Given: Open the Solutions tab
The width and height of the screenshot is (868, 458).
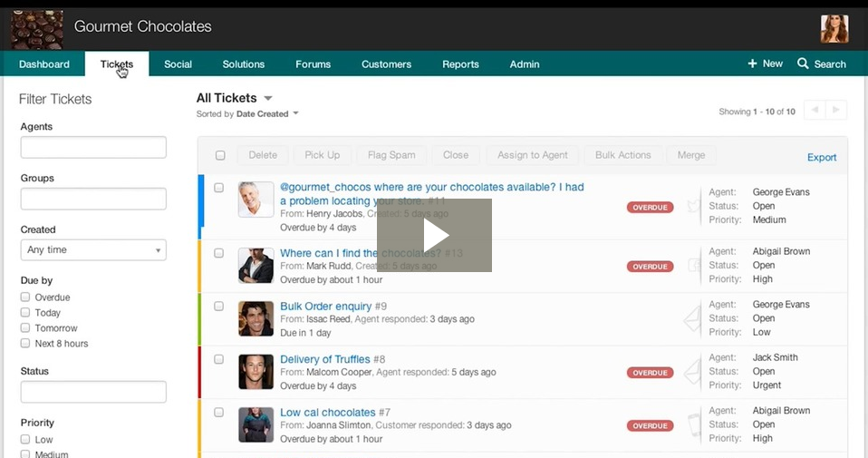Looking at the screenshot, I should [x=244, y=64].
